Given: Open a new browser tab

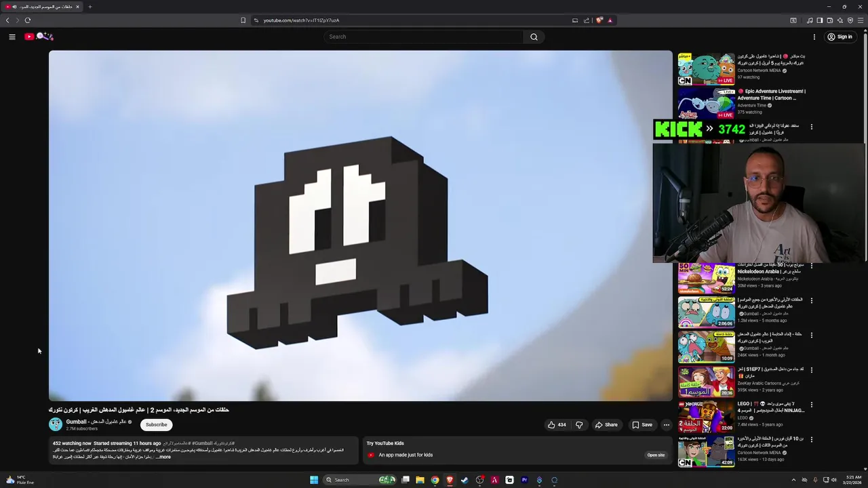Looking at the screenshot, I should (90, 7).
